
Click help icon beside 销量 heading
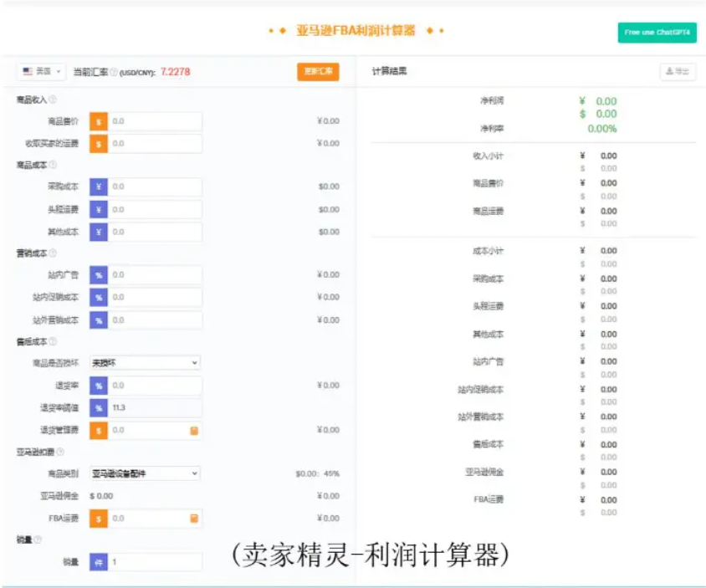(x=38, y=539)
